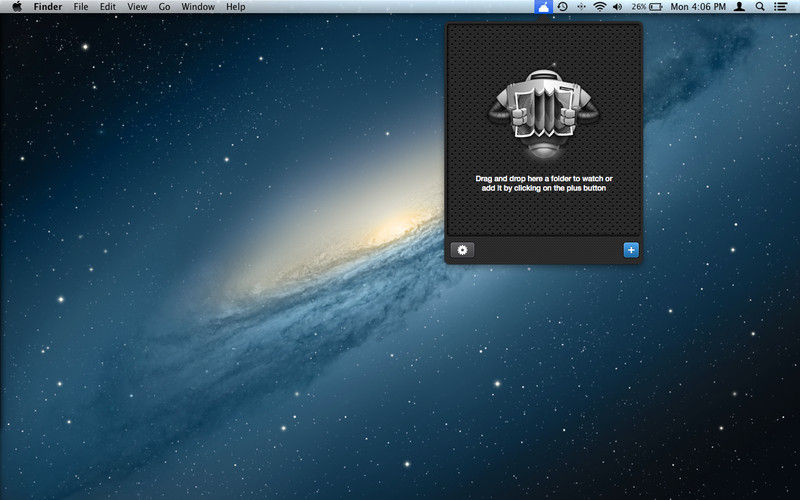Open Notification Center list icon
This screenshot has height=500, width=800.
780,7
